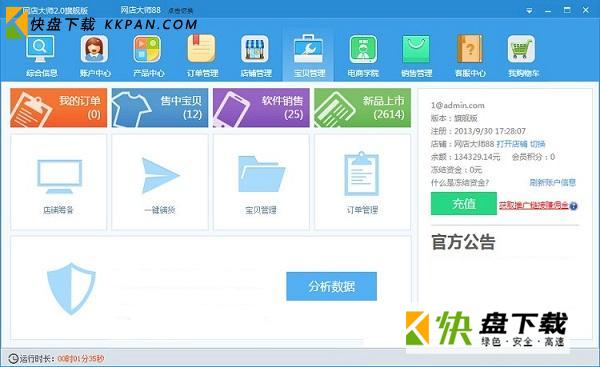Click 余额 balance 134329.14元 text
The image size is (600, 367).
(x=466, y=157)
